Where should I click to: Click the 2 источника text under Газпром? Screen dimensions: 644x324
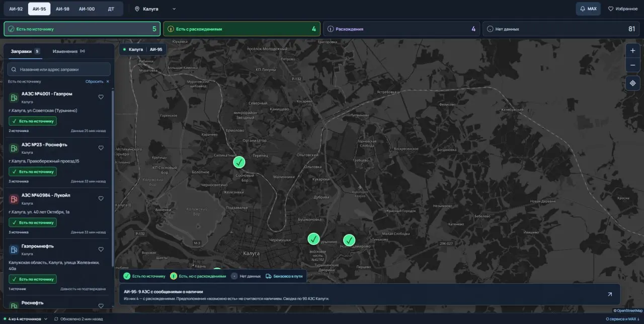point(19,131)
